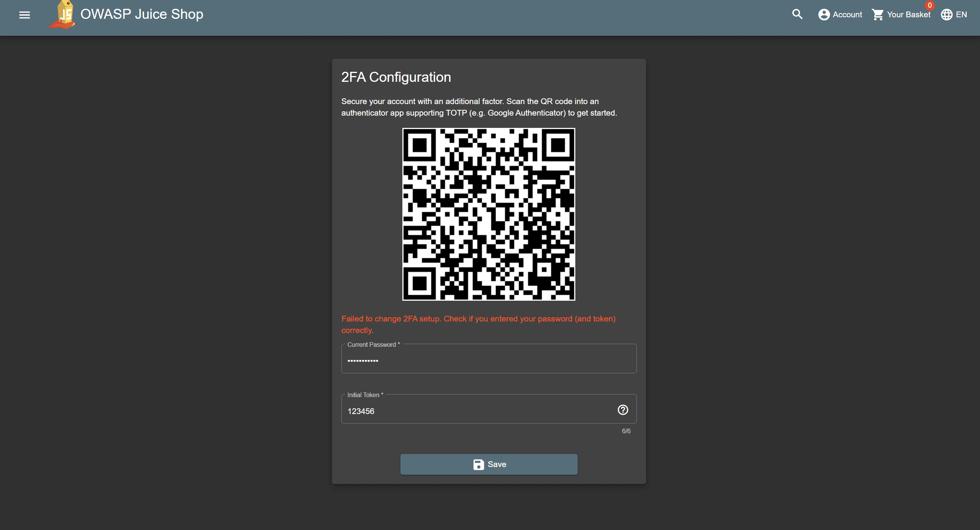Click the 2FA QR code image
This screenshot has width=980, height=530.
(489, 214)
